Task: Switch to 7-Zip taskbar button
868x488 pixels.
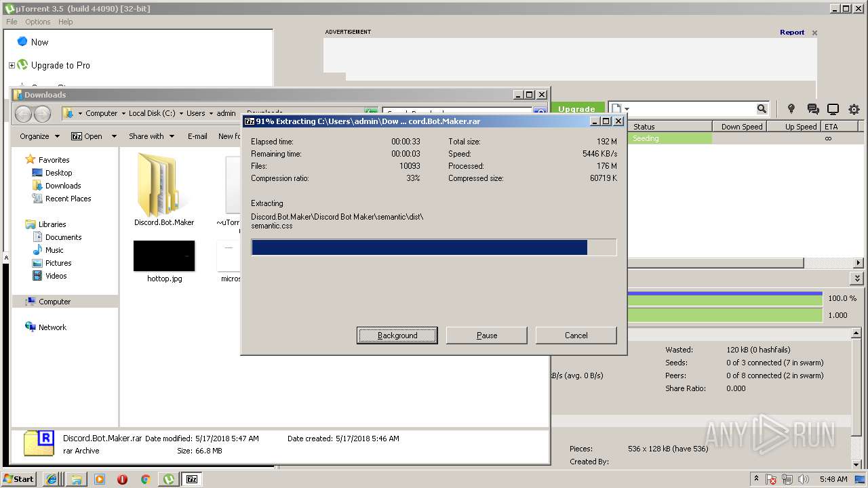Action: [x=192, y=479]
